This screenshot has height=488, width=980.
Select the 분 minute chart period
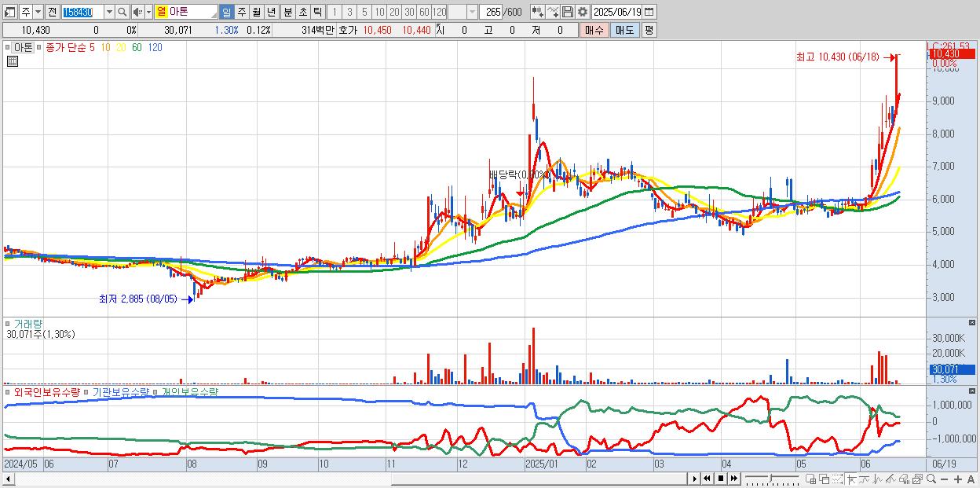pos(287,12)
